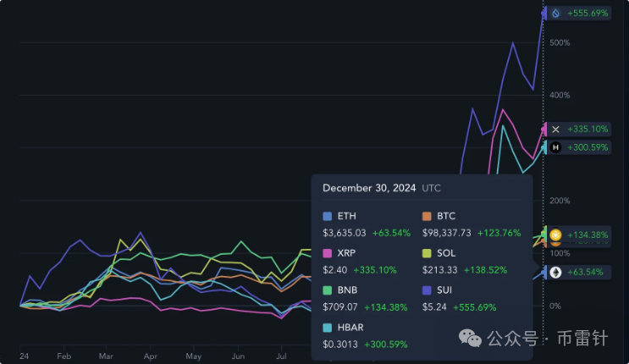629x364 pixels.
Task: Click the BNB coin icon on the right axis
Action: point(555,234)
